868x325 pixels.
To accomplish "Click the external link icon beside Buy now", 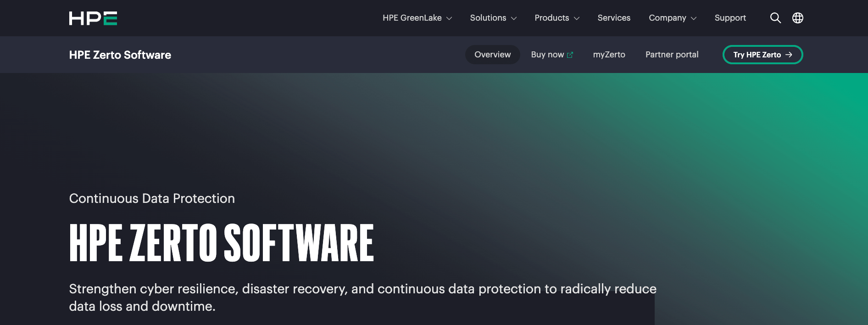I will 570,55.
